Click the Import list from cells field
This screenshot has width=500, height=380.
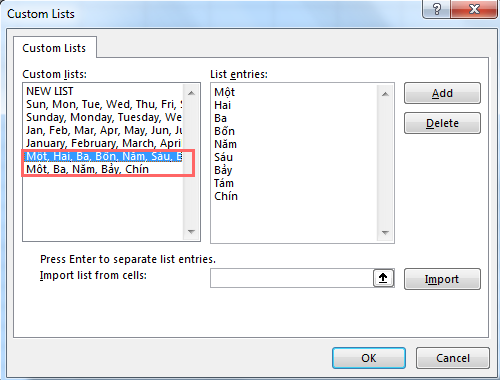pos(292,278)
